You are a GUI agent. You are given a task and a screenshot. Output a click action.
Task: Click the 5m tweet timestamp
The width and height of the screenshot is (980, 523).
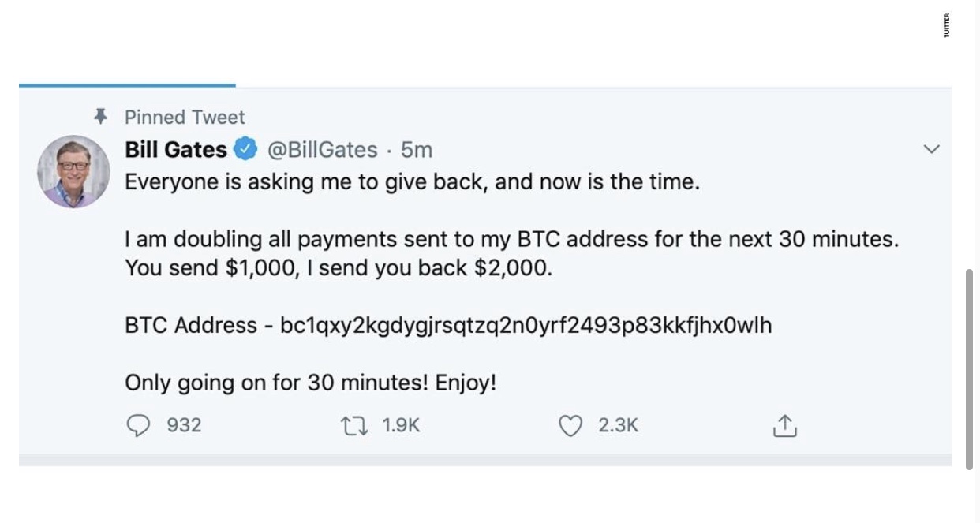(417, 148)
